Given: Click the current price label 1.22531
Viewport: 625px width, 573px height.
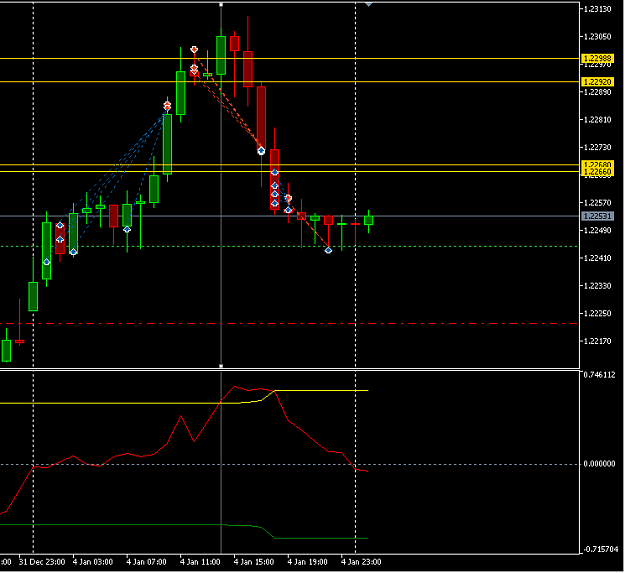Looking at the screenshot, I should pos(597,216).
